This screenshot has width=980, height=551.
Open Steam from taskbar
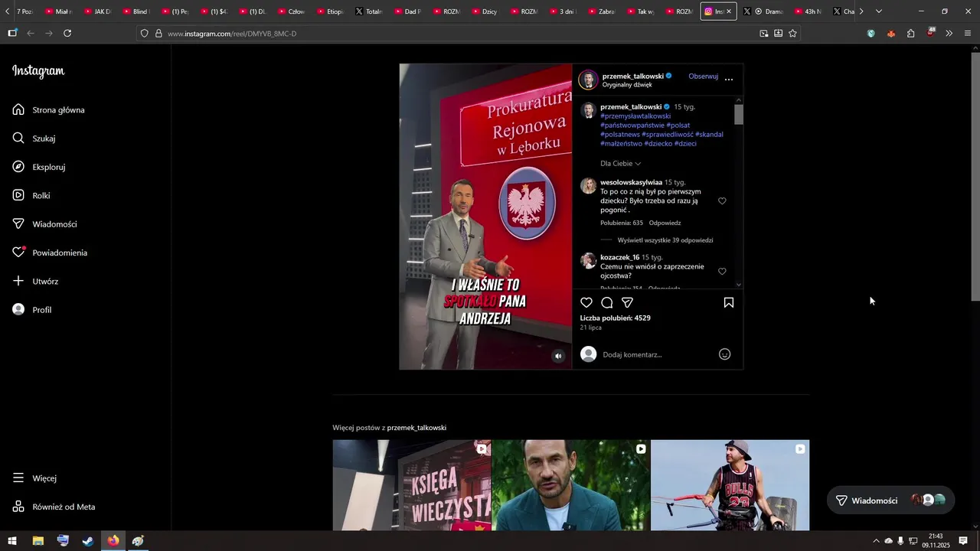tap(88, 541)
